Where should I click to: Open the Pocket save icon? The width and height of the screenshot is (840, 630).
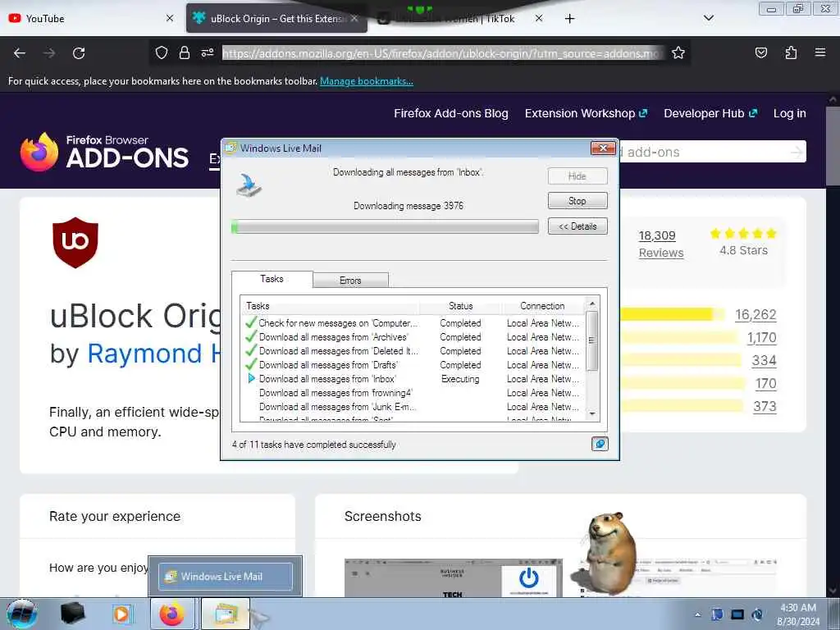760,52
